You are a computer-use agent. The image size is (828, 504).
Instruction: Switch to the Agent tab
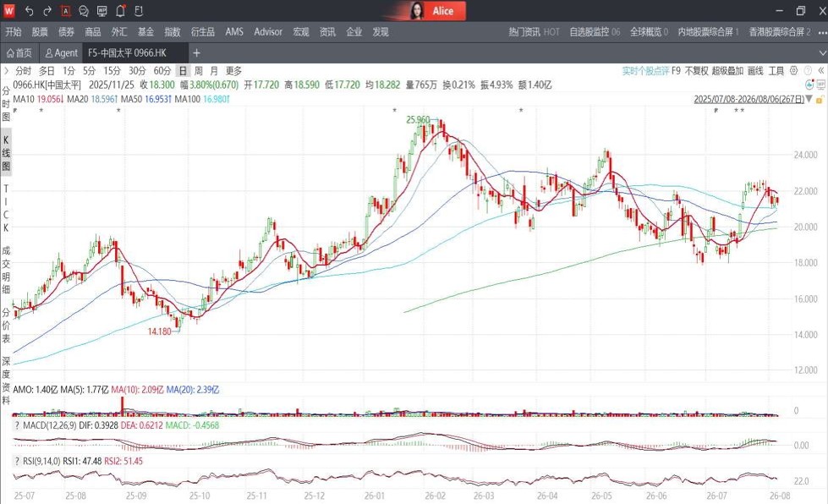(x=61, y=52)
